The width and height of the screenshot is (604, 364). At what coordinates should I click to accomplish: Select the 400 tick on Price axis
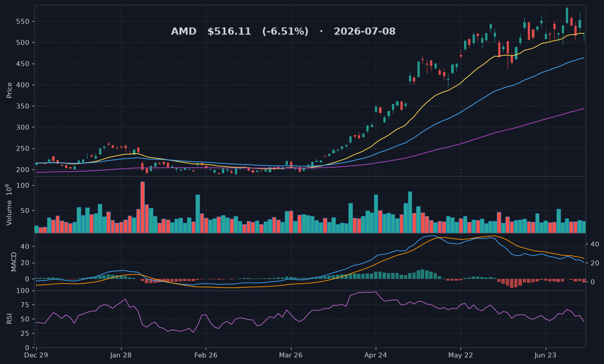[23, 85]
